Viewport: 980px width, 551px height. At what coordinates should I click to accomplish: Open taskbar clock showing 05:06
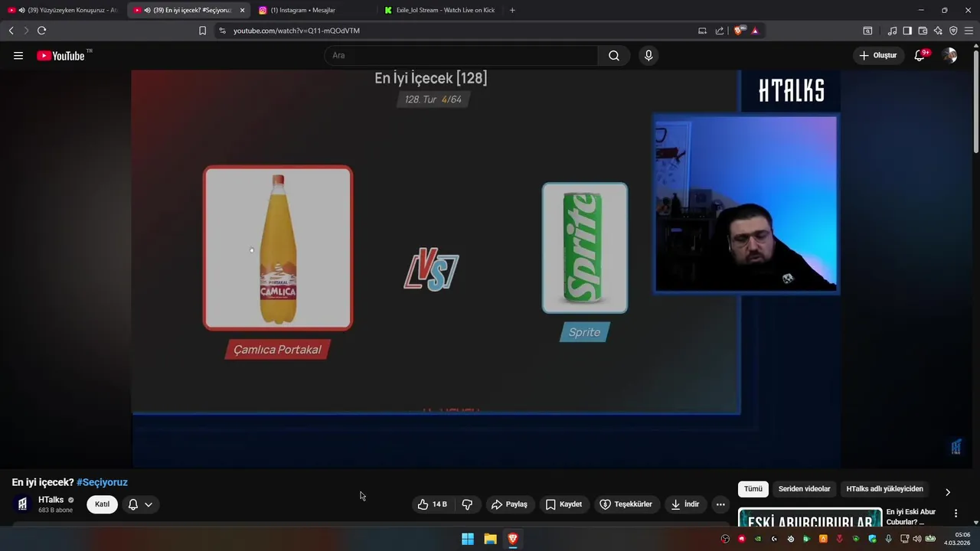pyautogui.click(x=958, y=539)
